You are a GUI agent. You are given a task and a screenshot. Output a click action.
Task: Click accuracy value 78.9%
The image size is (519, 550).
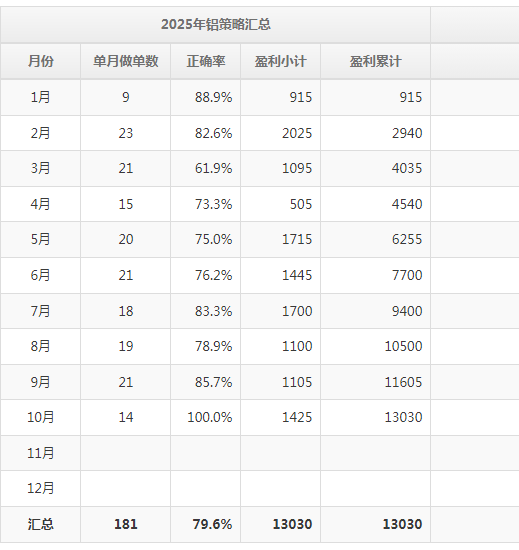coord(214,346)
